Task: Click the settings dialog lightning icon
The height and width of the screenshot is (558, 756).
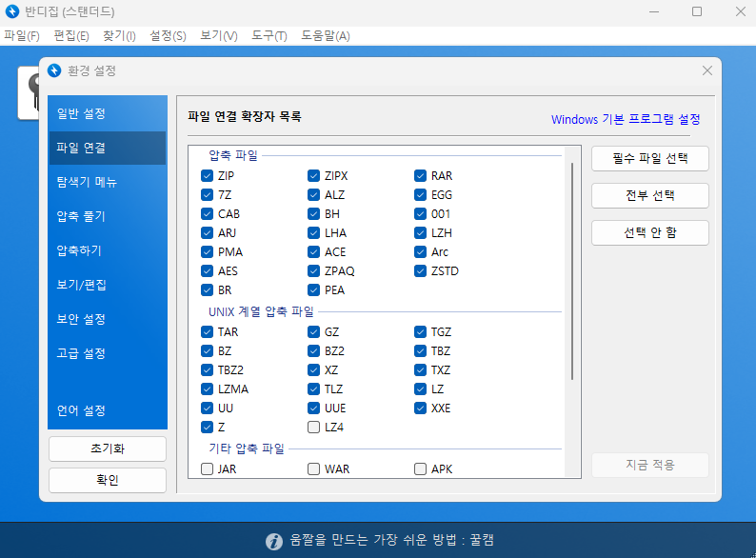Action: (x=54, y=70)
